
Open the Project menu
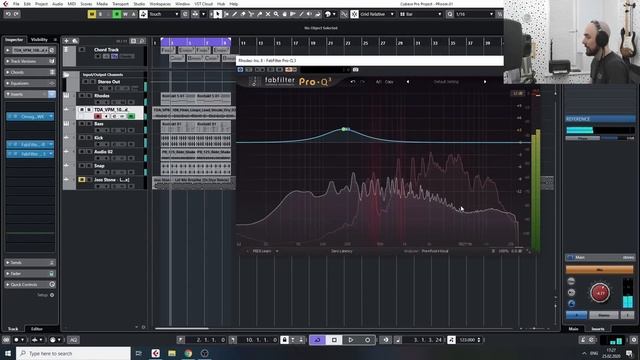pos(41,4)
